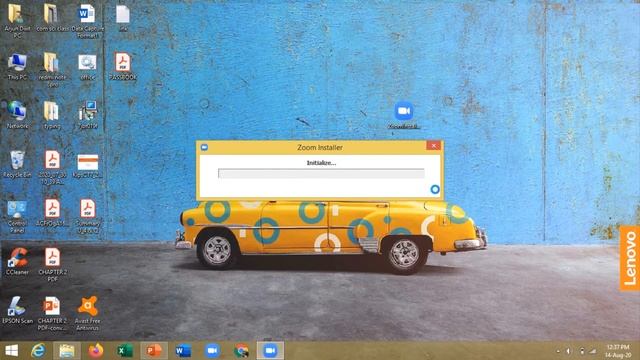
Task: Open the taskbar clock and date
Action: [618, 351]
